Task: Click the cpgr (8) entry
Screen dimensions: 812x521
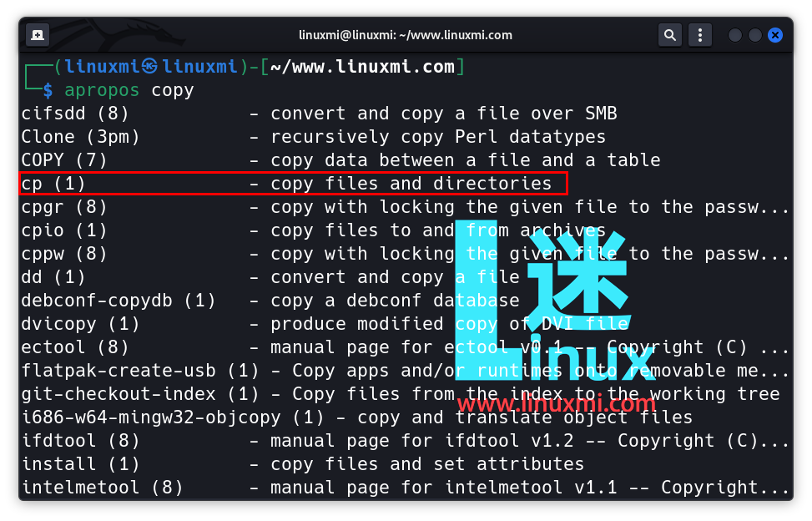Action: tap(63, 206)
